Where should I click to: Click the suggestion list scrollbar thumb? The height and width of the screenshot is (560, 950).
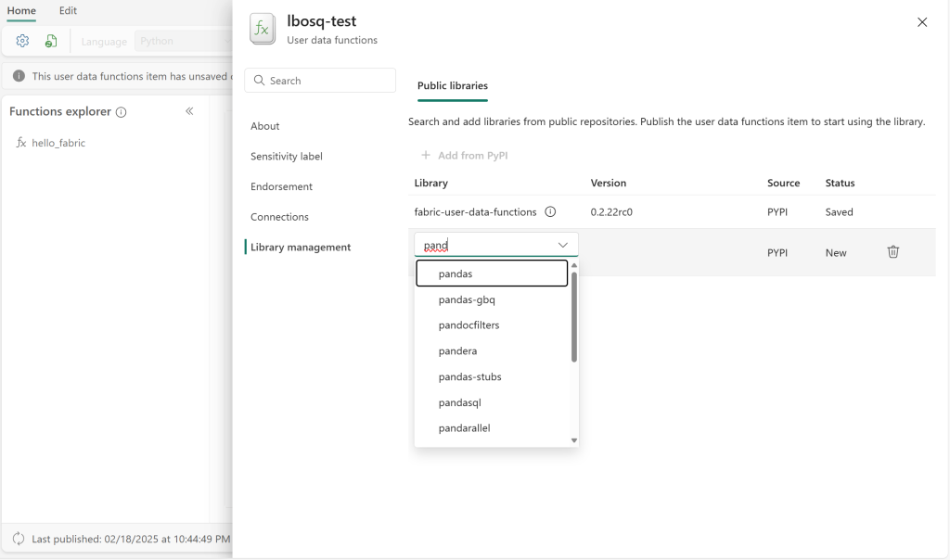coord(574,317)
